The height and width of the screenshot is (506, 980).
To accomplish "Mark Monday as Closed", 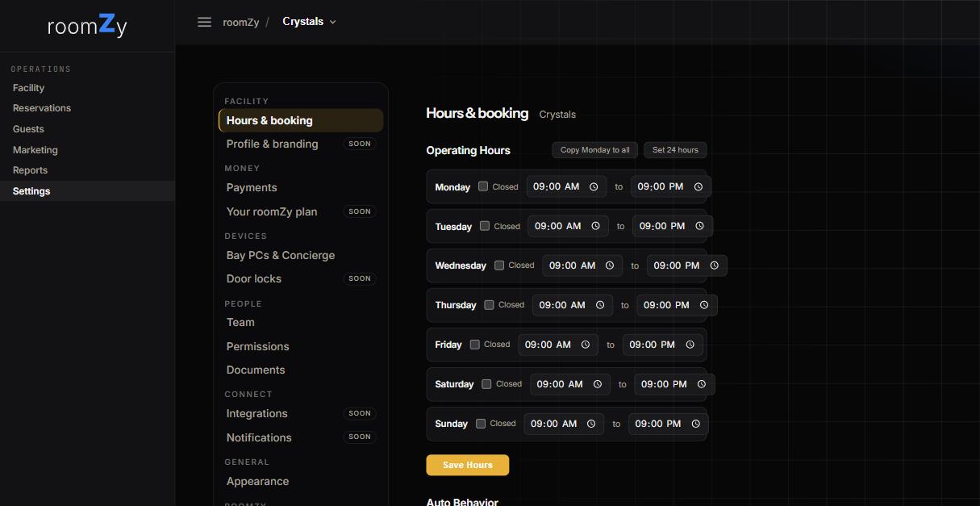I will (483, 186).
